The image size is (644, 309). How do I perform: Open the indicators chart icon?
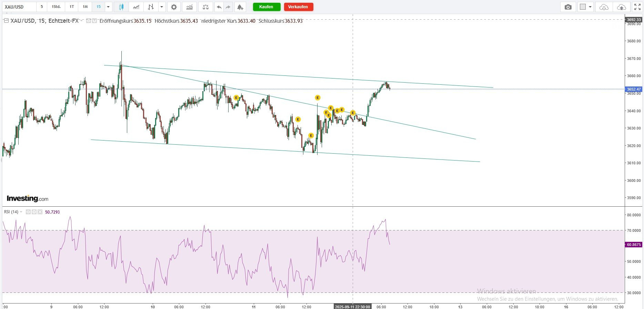(190, 7)
